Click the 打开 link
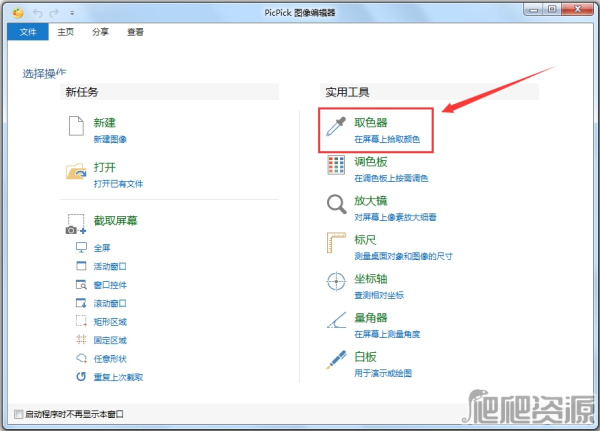This screenshot has width=600, height=431. tap(104, 167)
